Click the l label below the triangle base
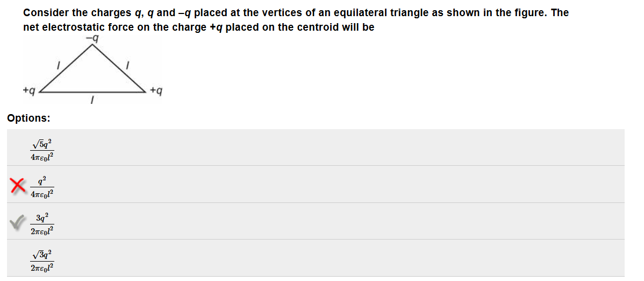This screenshot has height=281, width=644. (93, 101)
